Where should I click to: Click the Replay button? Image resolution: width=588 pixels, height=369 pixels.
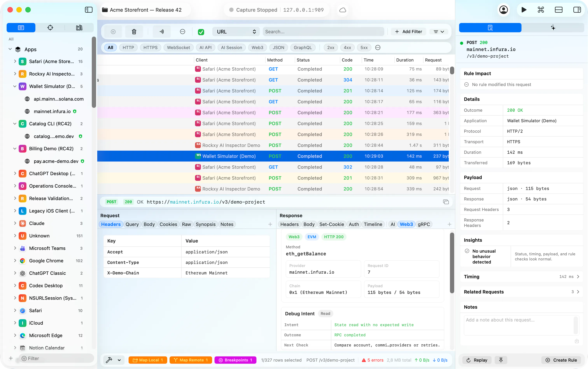pos(477,360)
